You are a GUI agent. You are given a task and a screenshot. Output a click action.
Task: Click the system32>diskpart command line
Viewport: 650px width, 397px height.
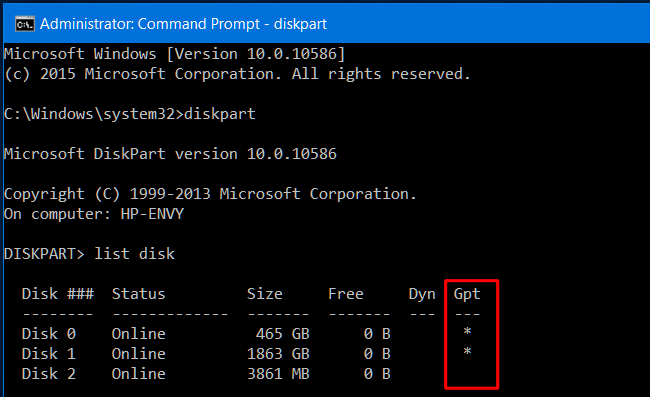[x=130, y=114]
